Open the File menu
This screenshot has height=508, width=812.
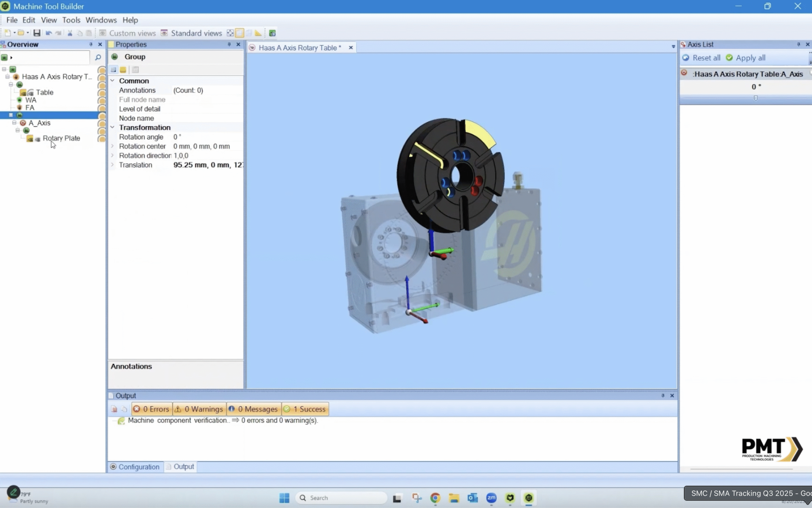click(12, 20)
